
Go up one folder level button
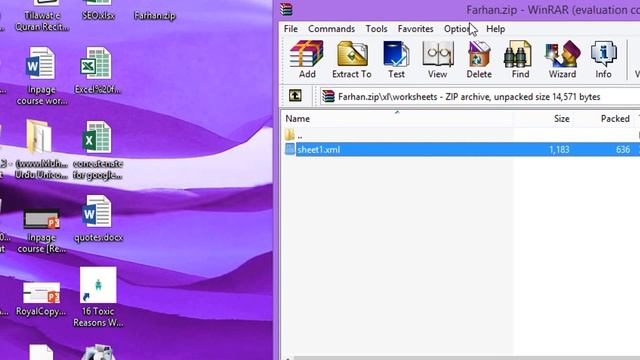295,96
